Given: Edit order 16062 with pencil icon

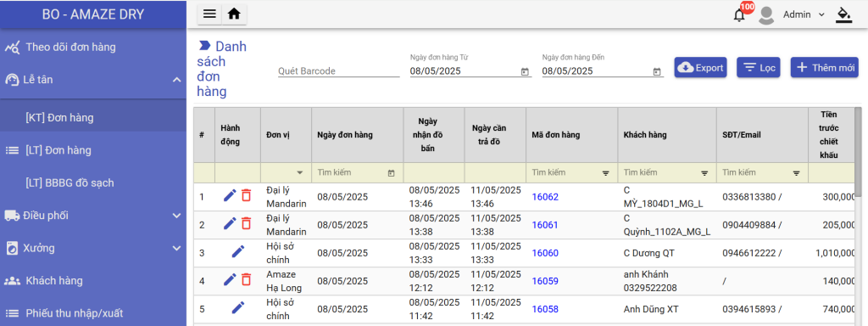Looking at the screenshot, I should 230,196.
